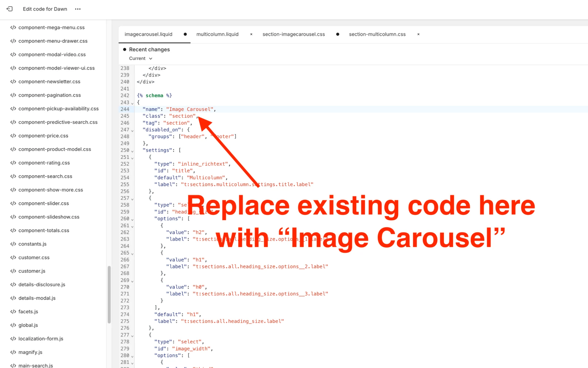The image size is (588, 368).
Task: Click the code icon beside customer.js
Action: click(13, 271)
